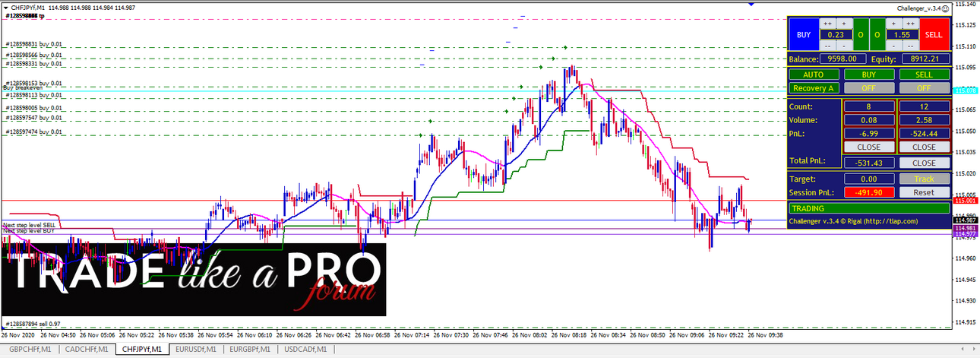Screen dimensions: 980x358
Task: Click order label #128597474 buy 0.01
Action: coord(35,132)
